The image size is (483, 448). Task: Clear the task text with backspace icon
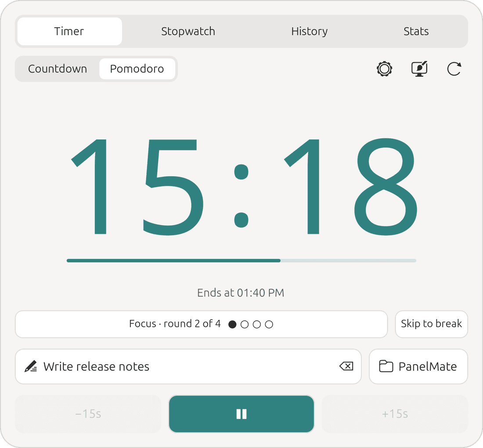[346, 366]
